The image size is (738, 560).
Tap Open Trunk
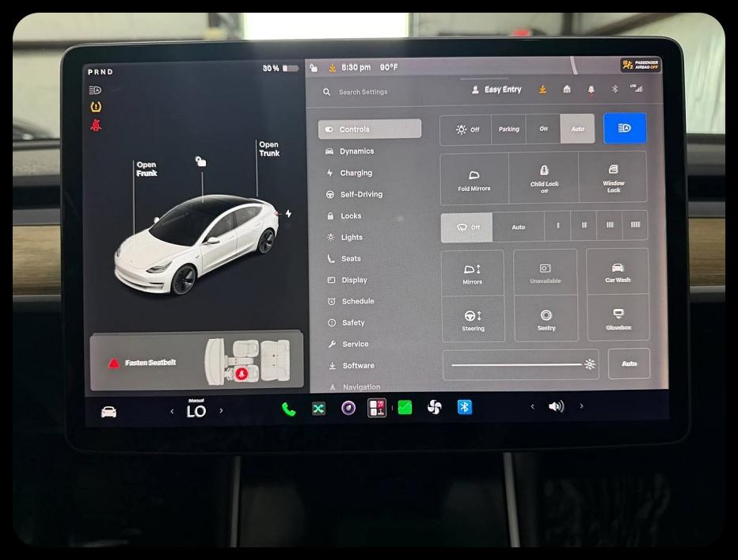269,149
